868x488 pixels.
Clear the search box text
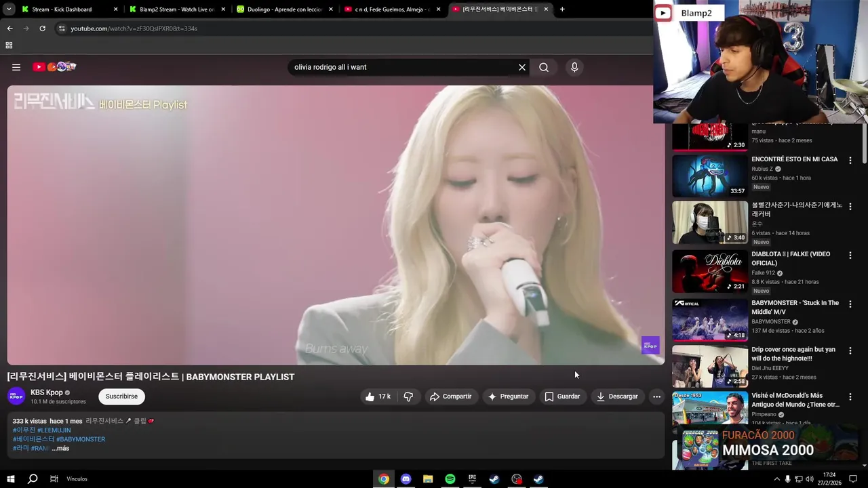tap(522, 67)
